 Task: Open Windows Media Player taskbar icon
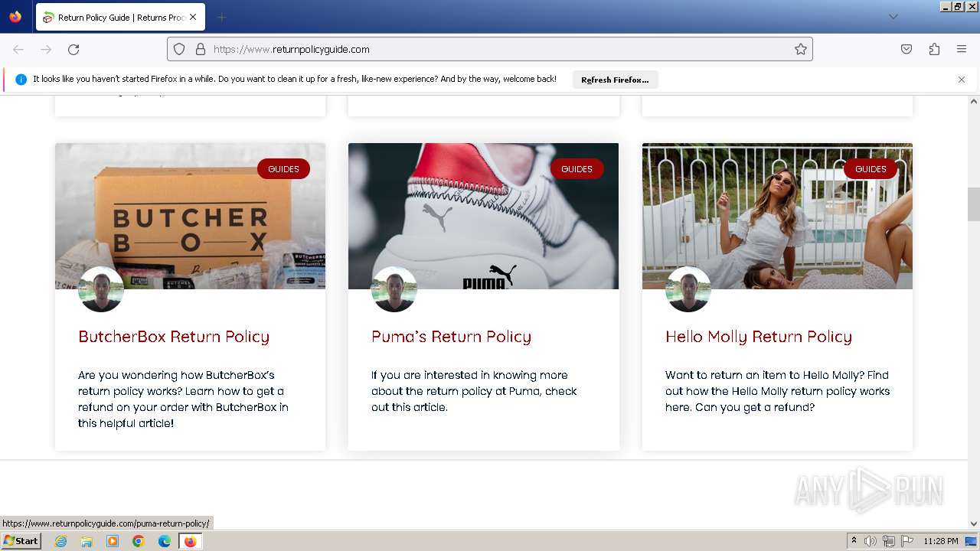113,541
